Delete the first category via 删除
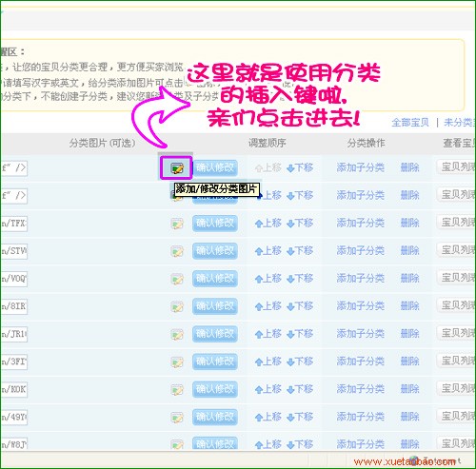Viewport: 476px width, 469px height. pyautogui.click(x=409, y=167)
